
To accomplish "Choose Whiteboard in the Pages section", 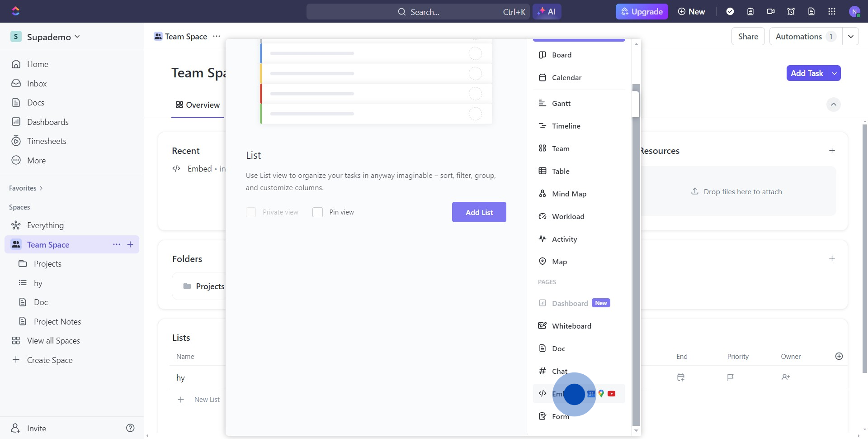I will (x=571, y=326).
